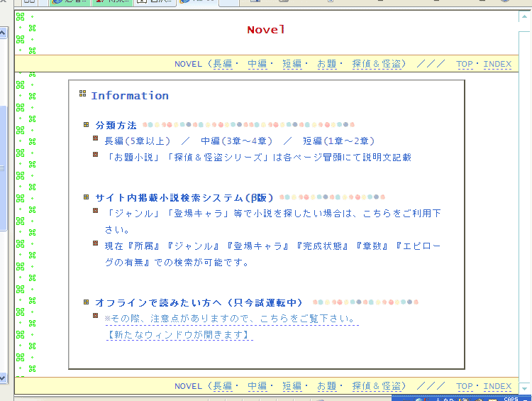Click the NOVEL label in footer navigation
This screenshot has width=532, height=401.
tap(188, 386)
